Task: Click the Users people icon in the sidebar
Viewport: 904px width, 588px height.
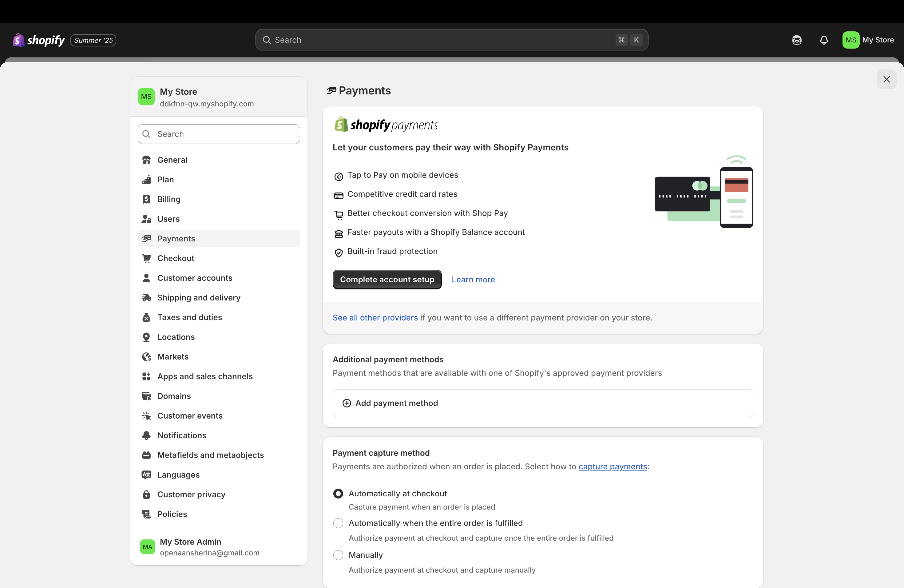Action: click(x=146, y=219)
